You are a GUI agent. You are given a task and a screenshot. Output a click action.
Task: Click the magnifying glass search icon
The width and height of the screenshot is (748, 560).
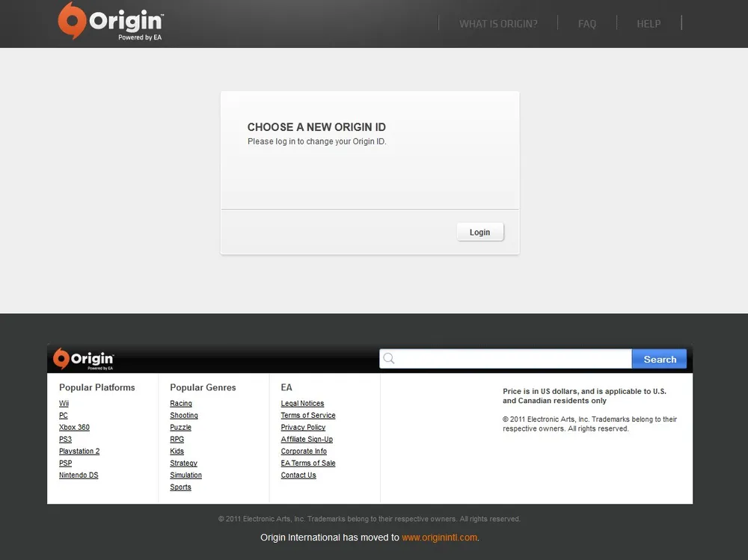point(389,359)
